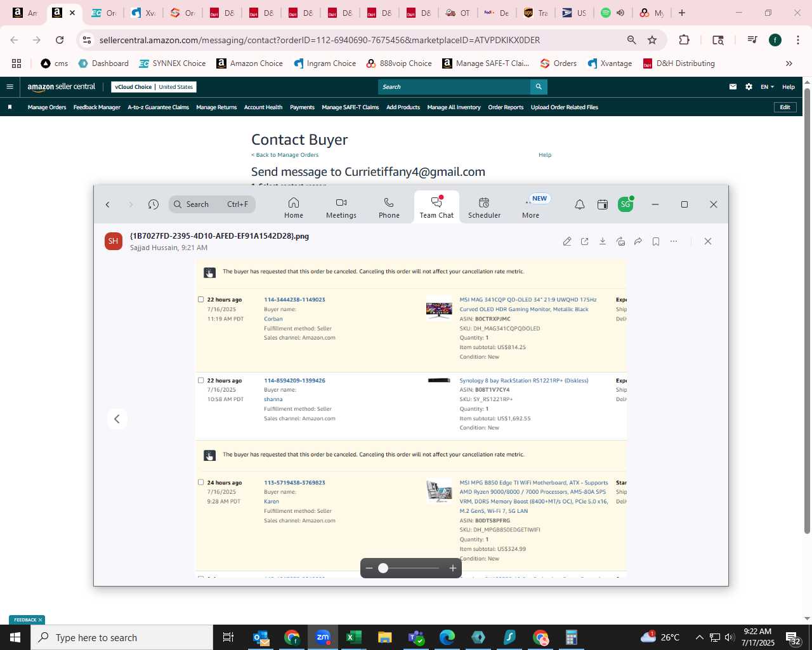Image resolution: width=812 pixels, height=650 pixels.
Task: Click copy image icon in viewer
Action: click(x=620, y=241)
